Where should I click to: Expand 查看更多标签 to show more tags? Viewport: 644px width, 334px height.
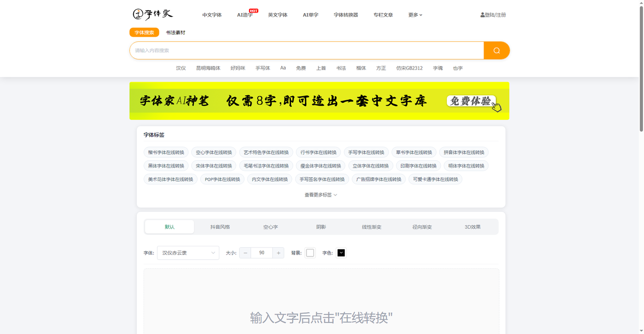[x=320, y=195]
